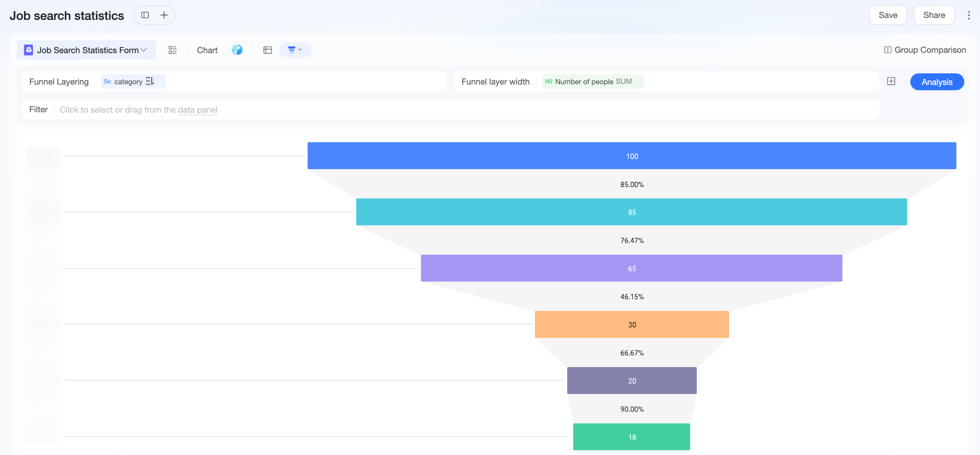Run the Analysis button
The width and height of the screenshot is (980, 455).
pos(937,82)
